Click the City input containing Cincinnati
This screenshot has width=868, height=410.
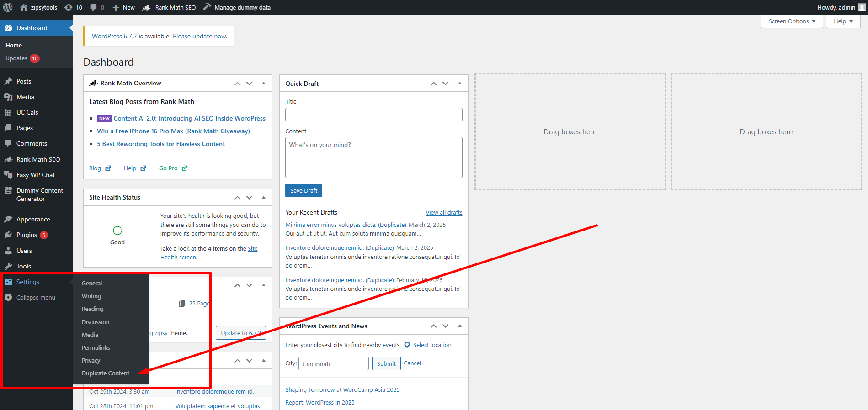(x=334, y=363)
